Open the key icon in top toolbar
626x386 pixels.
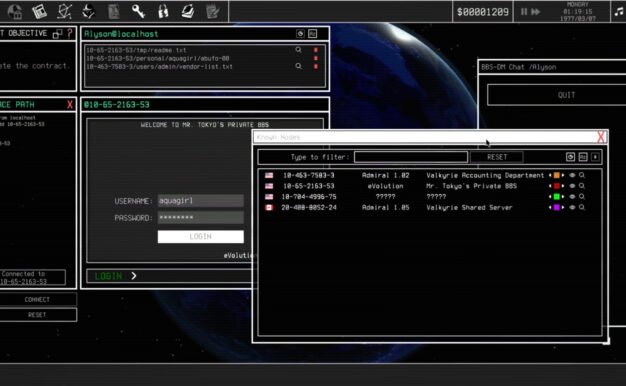point(138,11)
